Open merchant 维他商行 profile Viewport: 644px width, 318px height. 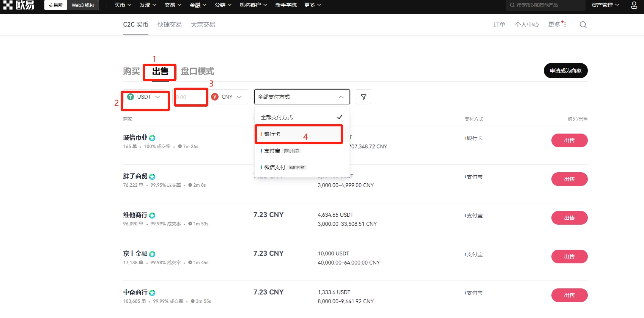pyautogui.click(x=135, y=215)
